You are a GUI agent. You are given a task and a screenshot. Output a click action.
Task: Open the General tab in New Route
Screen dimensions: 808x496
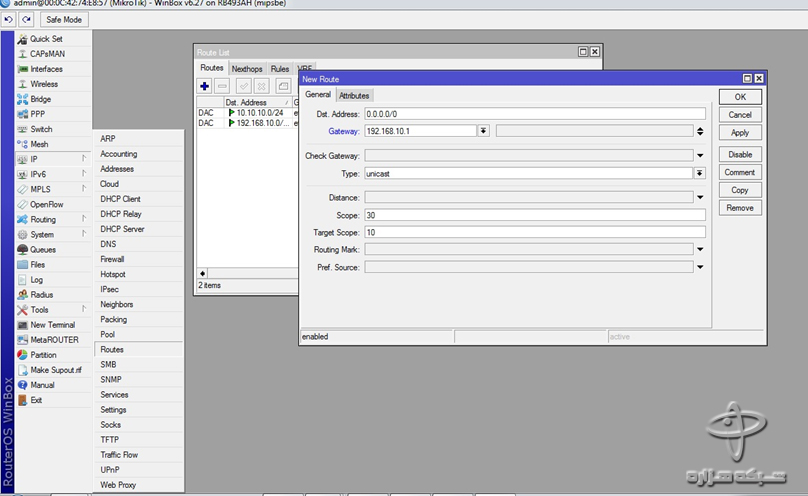317,95
